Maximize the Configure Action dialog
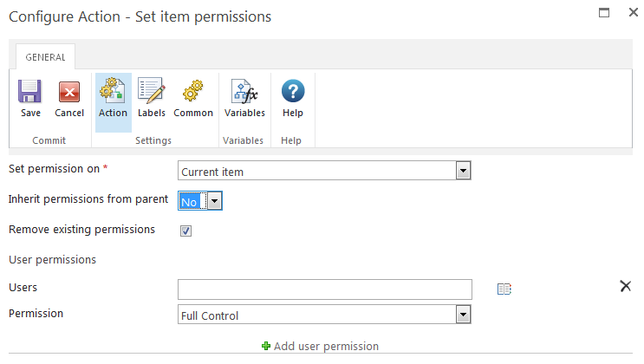This screenshot has height=364, width=644. coord(605,13)
